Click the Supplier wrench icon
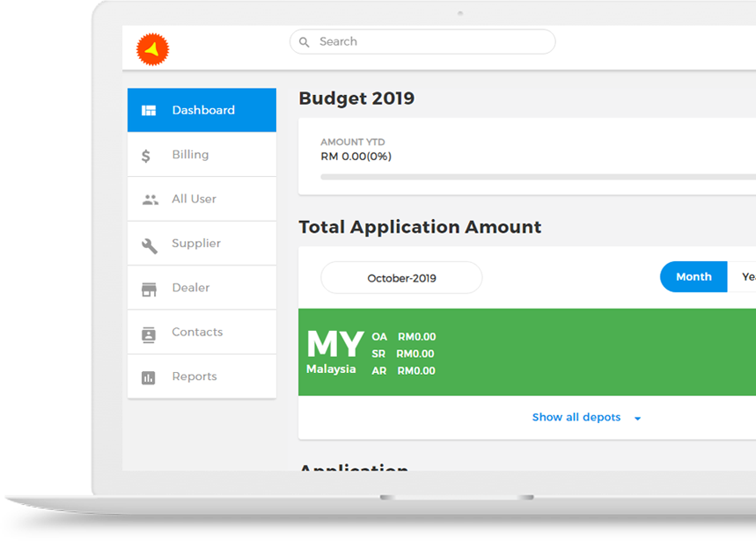This screenshot has width=756, height=541. click(150, 245)
